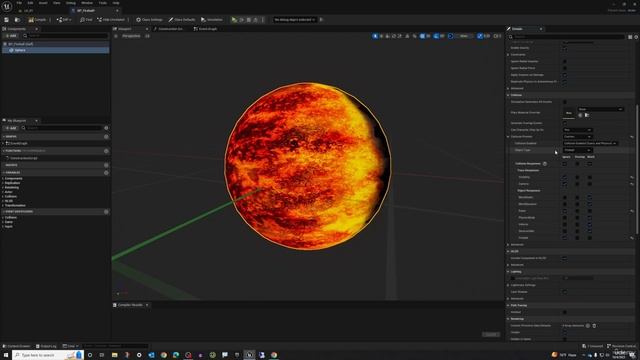Click the Find toolbar button

point(86,20)
